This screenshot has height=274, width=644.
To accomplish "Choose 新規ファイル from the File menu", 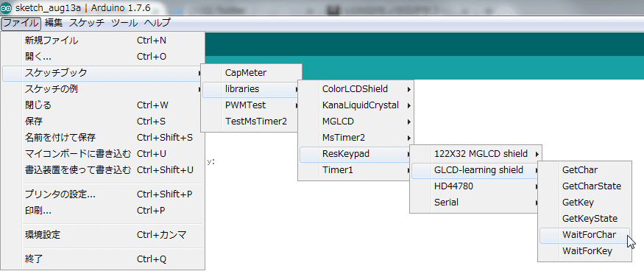I will click(x=103, y=41).
